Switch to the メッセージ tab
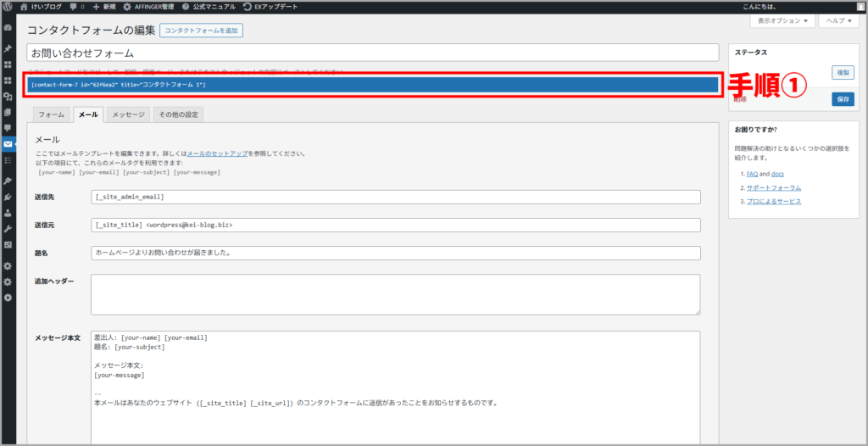Image resolution: width=868 pixels, height=446 pixels. (x=128, y=114)
